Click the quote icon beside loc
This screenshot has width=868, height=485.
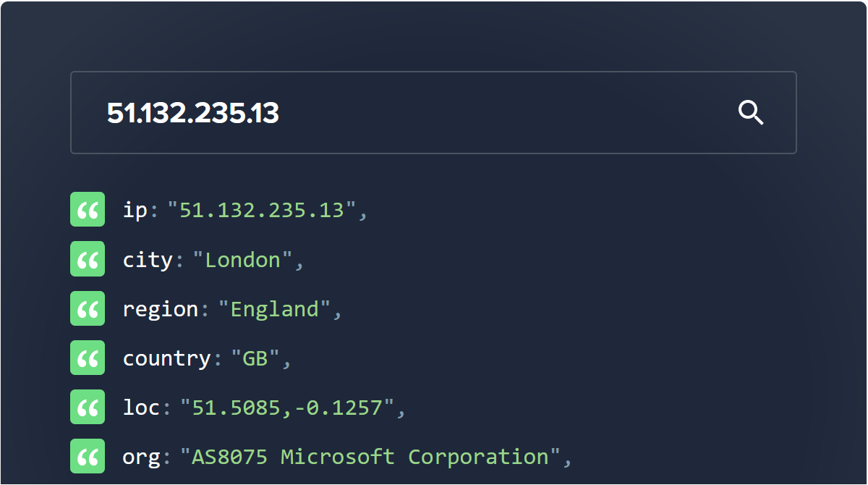click(88, 406)
